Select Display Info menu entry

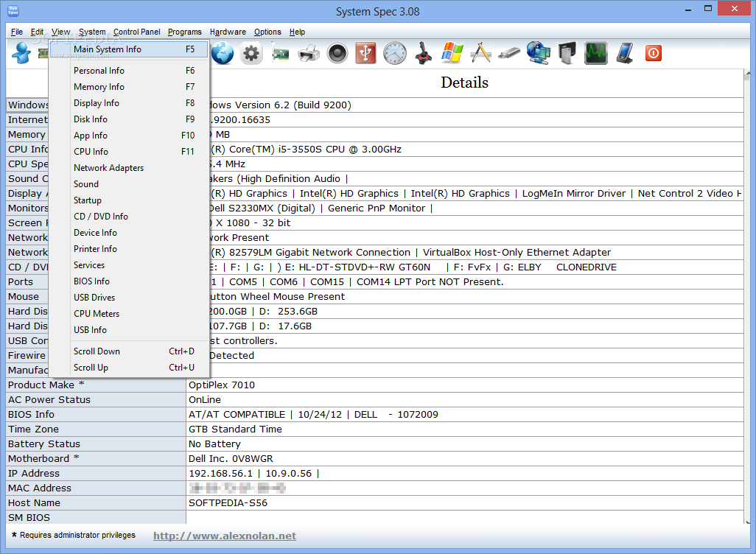pyautogui.click(x=129, y=103)
